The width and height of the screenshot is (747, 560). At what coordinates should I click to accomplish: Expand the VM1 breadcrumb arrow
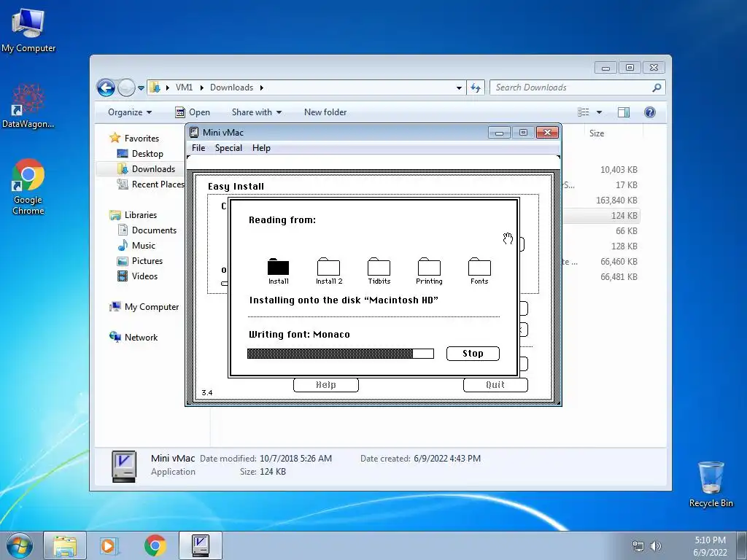(201, 87)
